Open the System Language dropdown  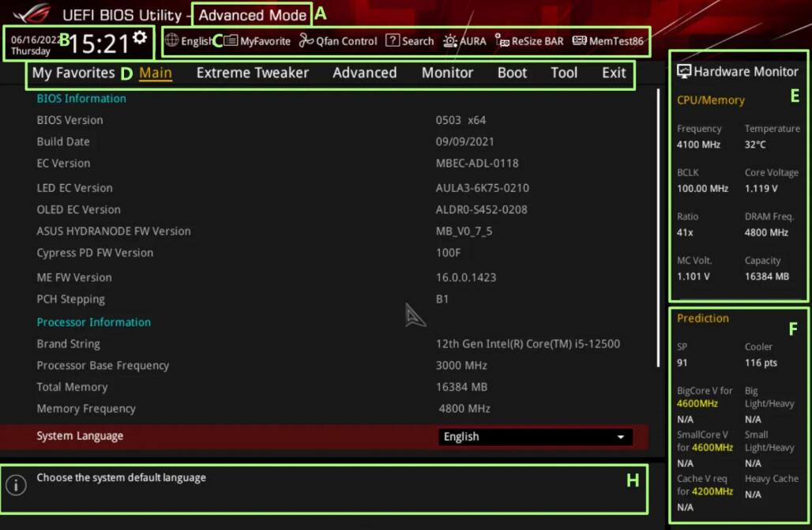(535, 437)
